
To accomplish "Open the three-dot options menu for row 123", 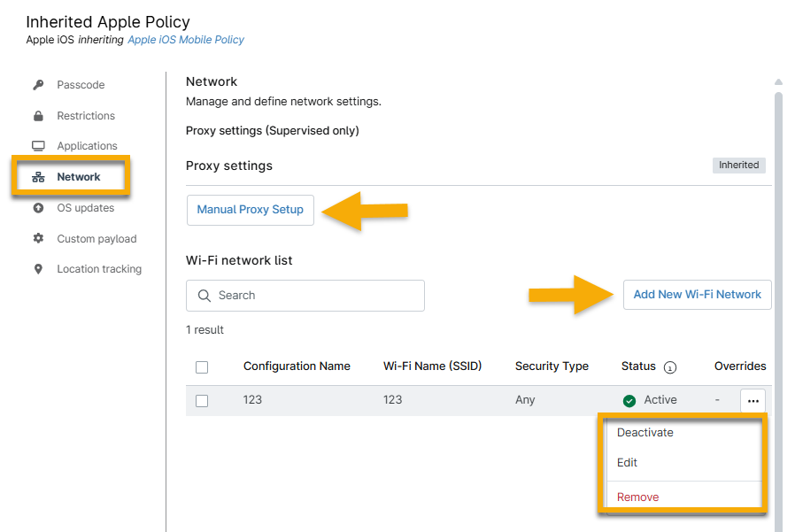I will [x=753, y=401].
